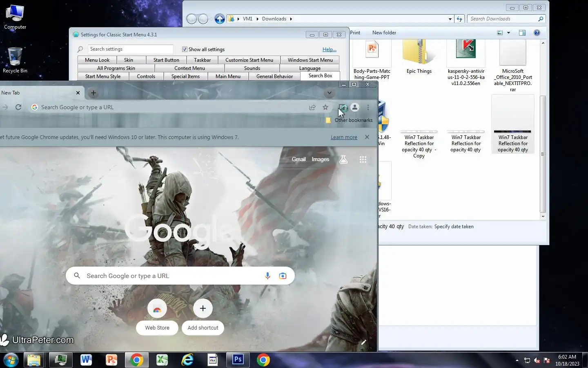
Task: Expand VM1 breadcrumb arrow
Action: (x=258, y=19)
